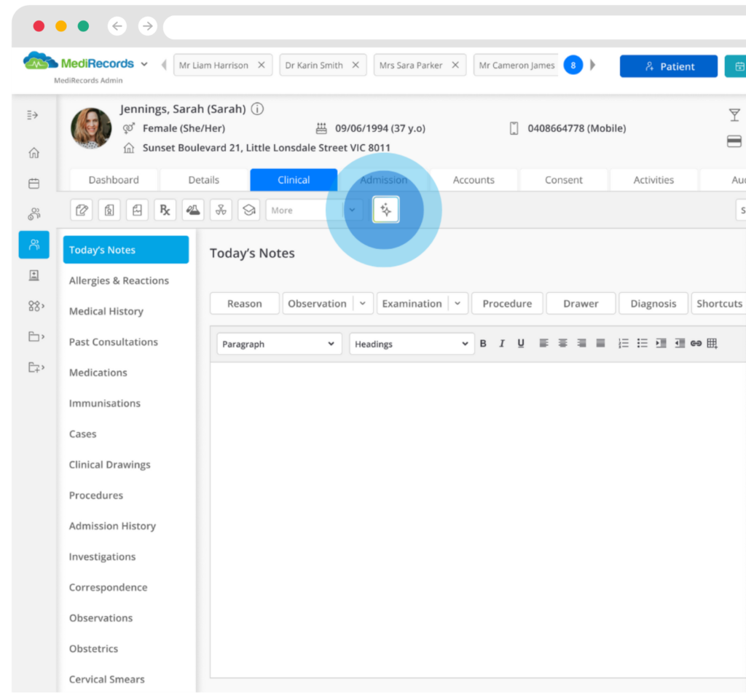
Task: Switch to the Accounts tab
Action: pyautogui.click(x=474, y=180)
